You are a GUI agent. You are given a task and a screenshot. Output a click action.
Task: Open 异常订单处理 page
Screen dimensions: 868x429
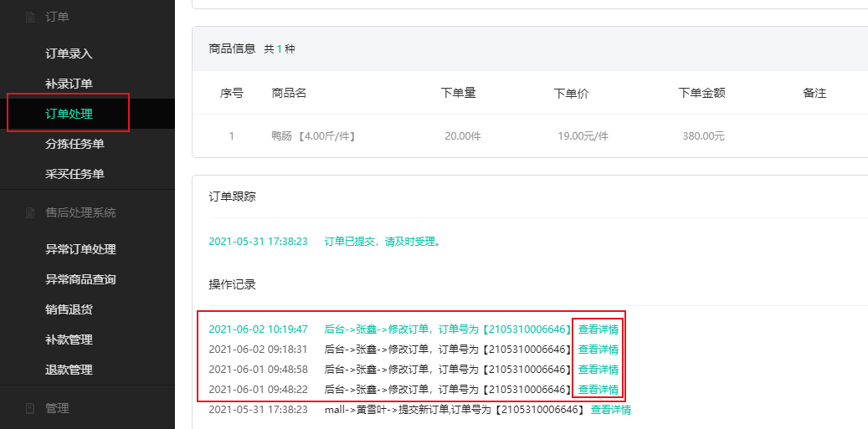81,249
